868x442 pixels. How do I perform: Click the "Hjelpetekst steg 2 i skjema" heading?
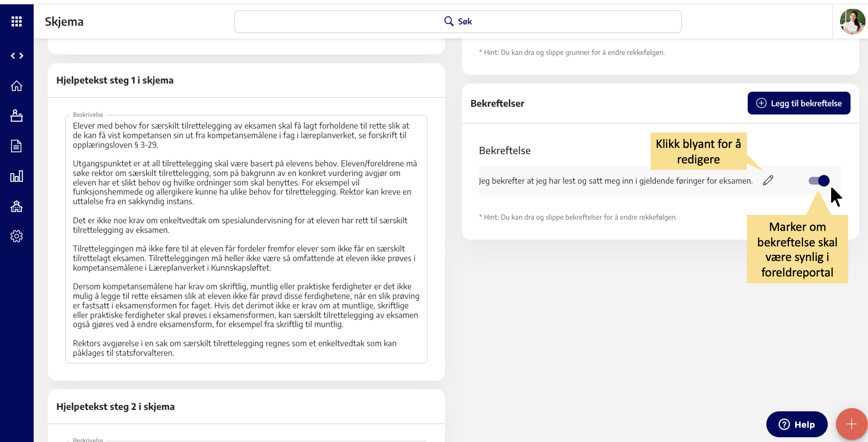(115, 407)
